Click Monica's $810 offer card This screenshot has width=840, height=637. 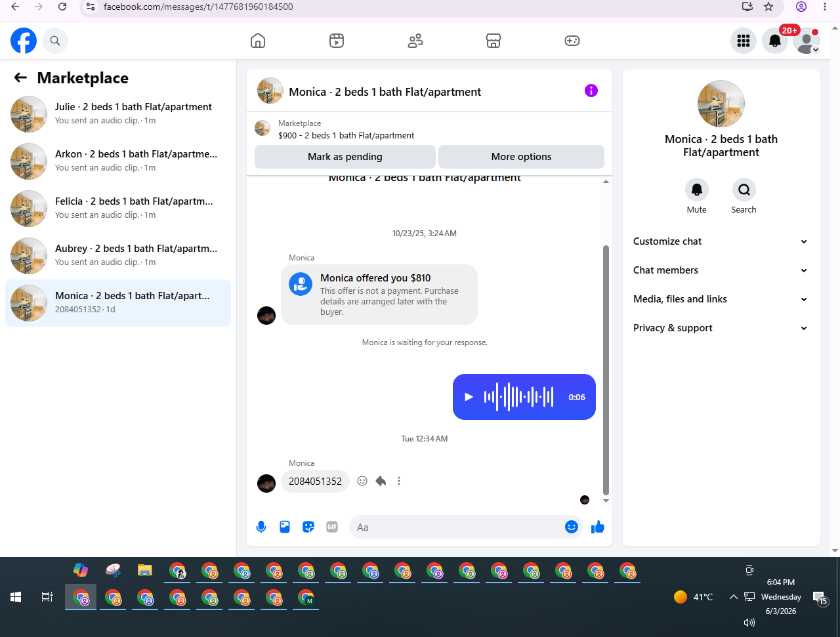click(x=379, y=295)
